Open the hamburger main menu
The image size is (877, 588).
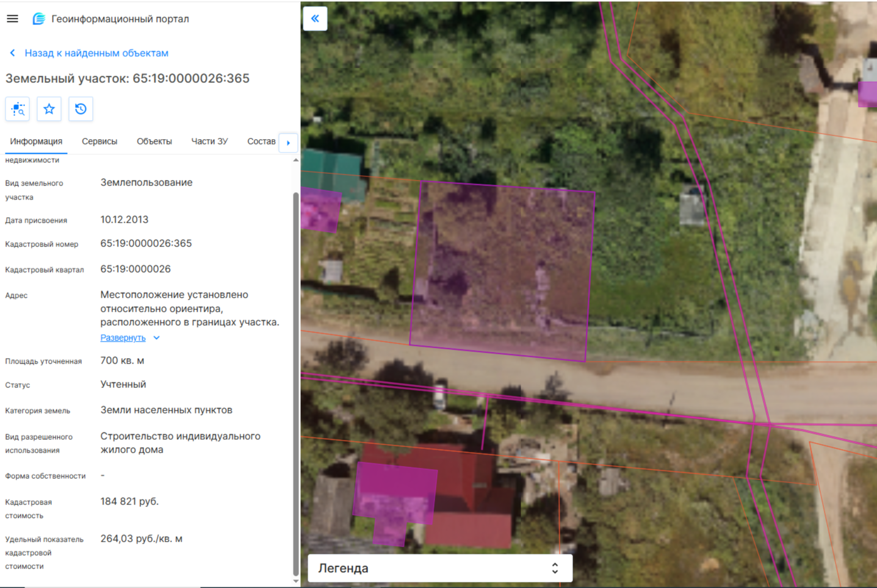pyautogui.click(x=12, y=19)
